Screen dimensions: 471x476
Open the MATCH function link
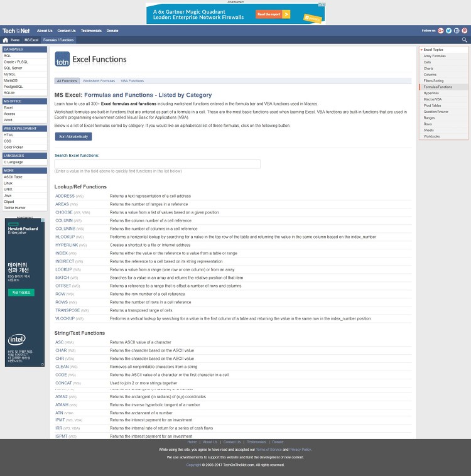coord(62,278)
